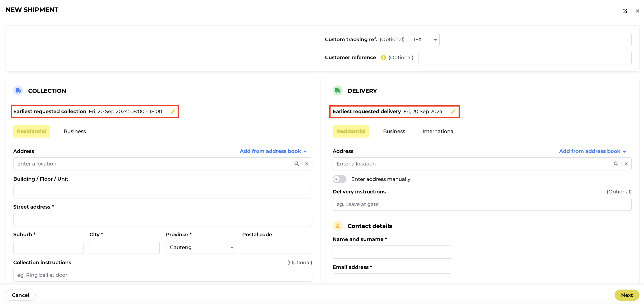Viewport: 644px width, 304px height.
Task: Click the green Delivery truck icon
Action: [337, 91]
